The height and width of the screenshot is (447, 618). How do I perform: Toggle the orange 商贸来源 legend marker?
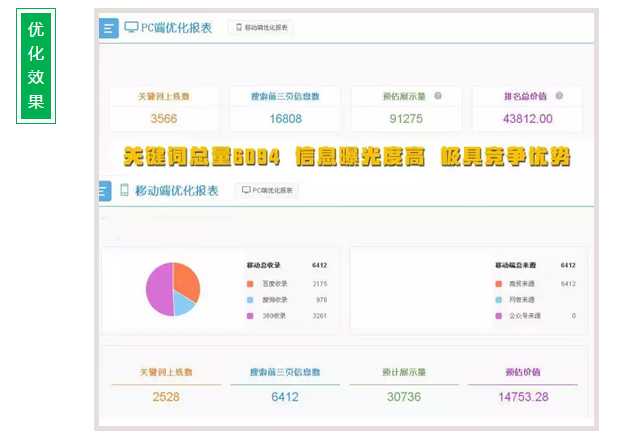pos(497,284)
